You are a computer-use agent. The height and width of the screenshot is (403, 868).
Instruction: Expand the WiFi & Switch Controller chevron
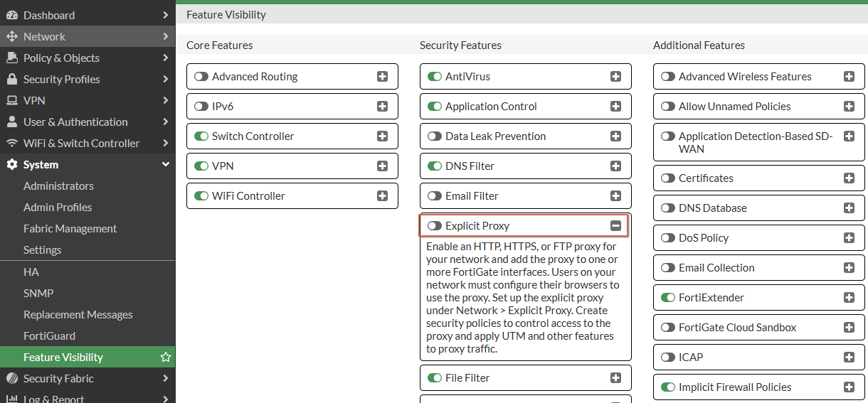coord(165,143)
